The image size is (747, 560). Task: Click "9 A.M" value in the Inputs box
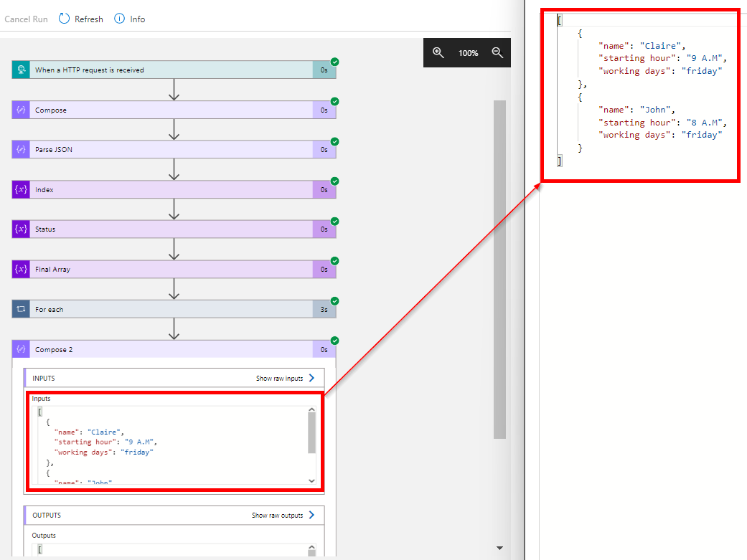coord(139,442)
